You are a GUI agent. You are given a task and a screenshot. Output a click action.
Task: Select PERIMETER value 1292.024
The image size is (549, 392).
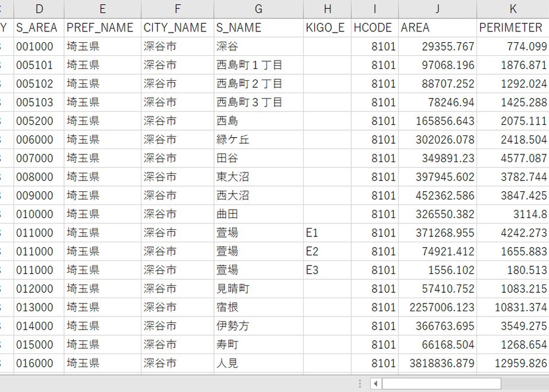(513, 84)
